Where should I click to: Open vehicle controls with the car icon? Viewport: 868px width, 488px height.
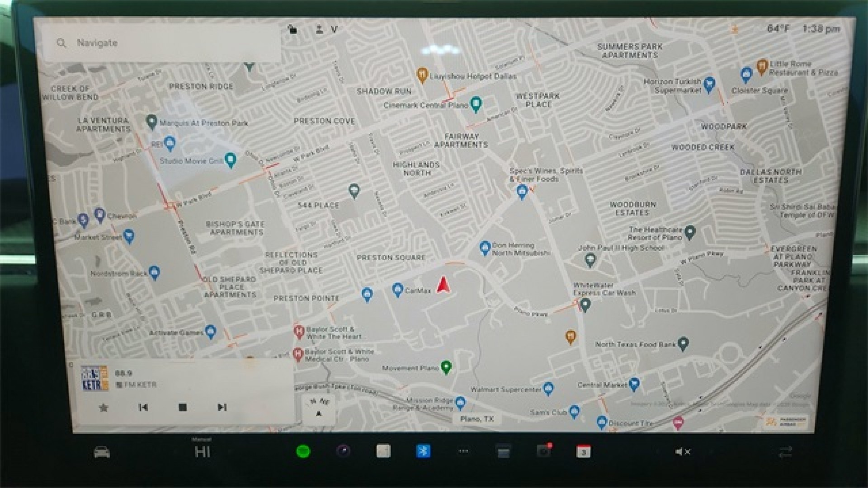102,451
